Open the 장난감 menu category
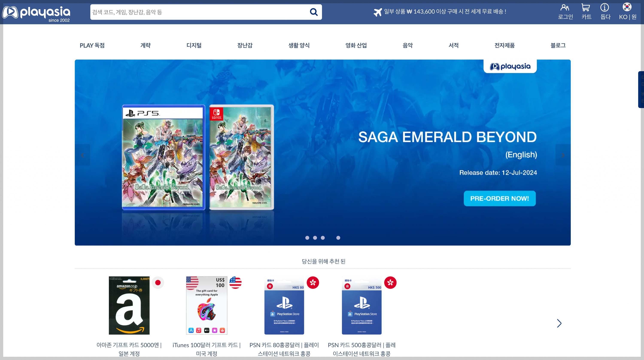The height and width of the screenshot is (360, 644). (245, 45)
